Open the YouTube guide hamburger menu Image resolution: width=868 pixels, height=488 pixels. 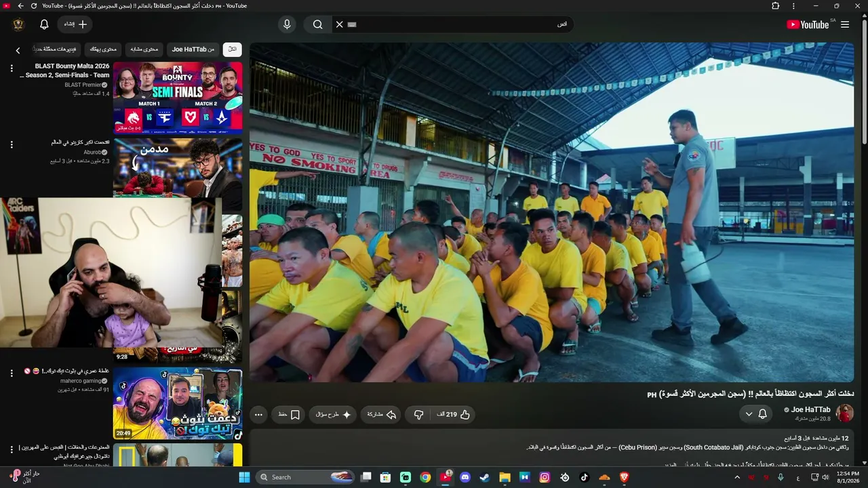coord(845,24)
